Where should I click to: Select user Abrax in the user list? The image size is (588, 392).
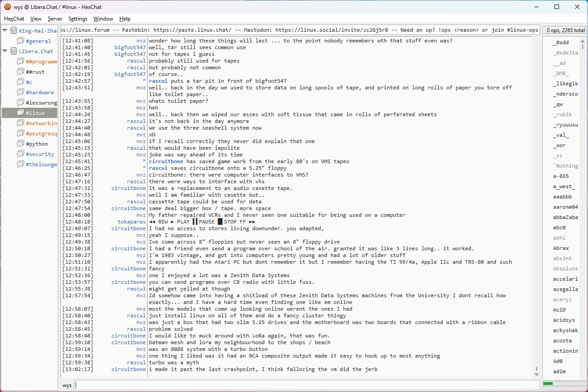[x=561, y=248]
